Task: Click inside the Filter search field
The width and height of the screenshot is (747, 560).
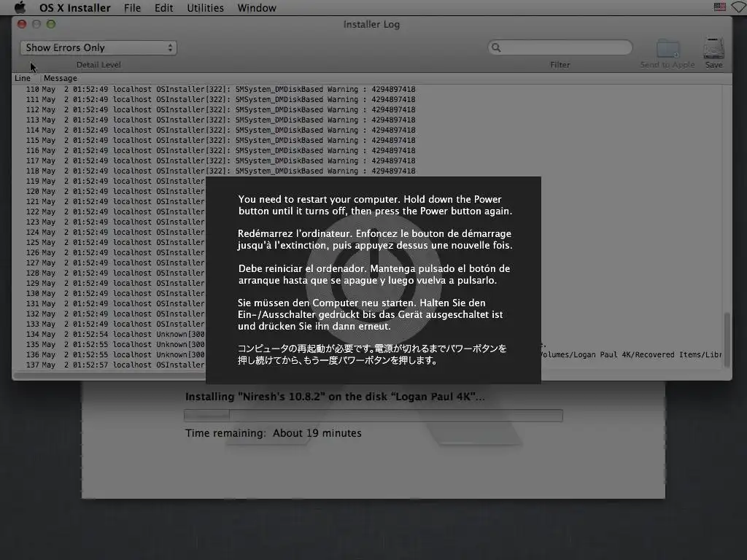Action: (x=560, y=47)
